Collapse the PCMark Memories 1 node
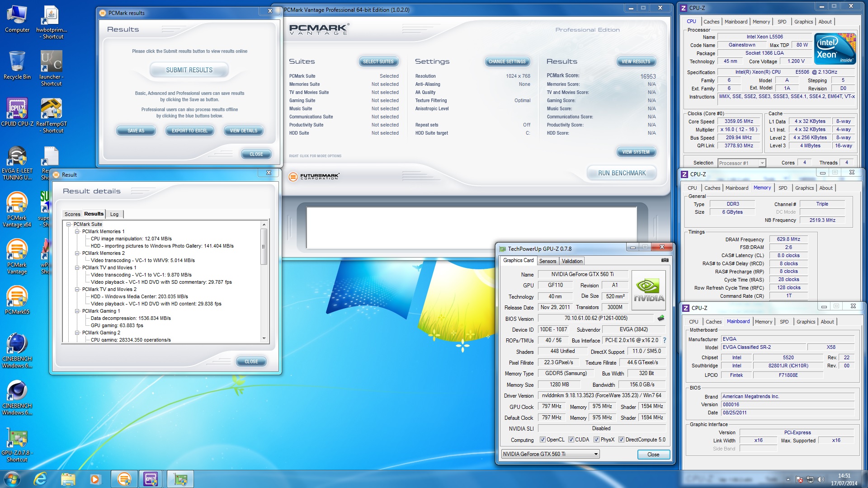The width and height of the screenshot is (868, 488). pyautogui.click(x=77, y=231)
